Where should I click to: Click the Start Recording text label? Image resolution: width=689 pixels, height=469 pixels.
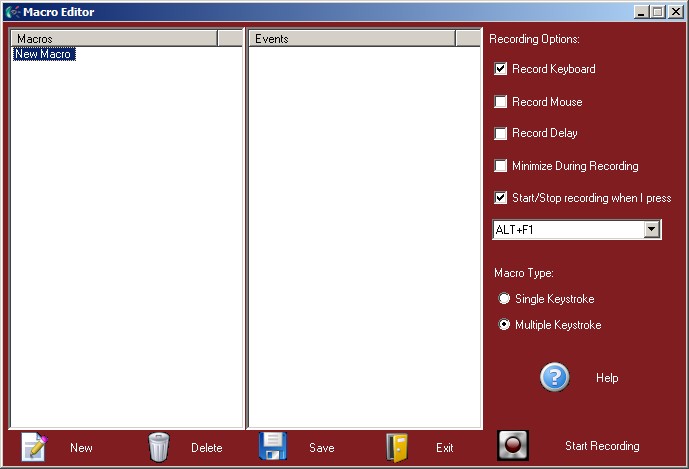(x=601, y=446)
